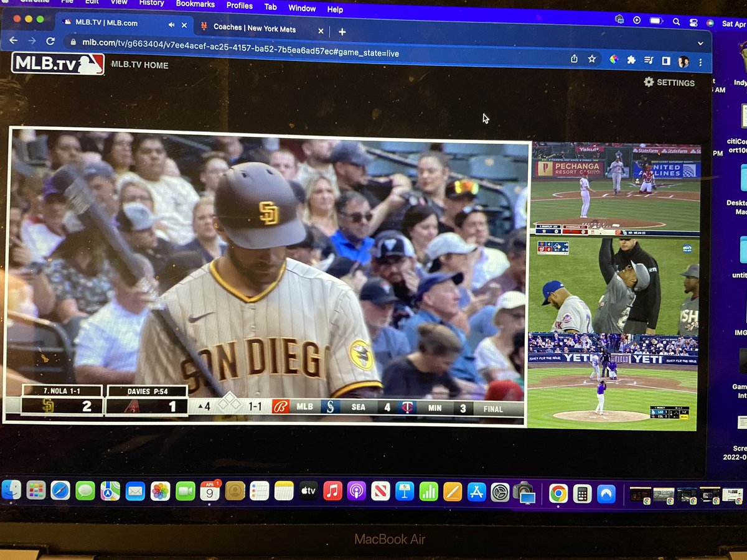
Task: Open App Store from the Dock
Action: click(476, 492)
